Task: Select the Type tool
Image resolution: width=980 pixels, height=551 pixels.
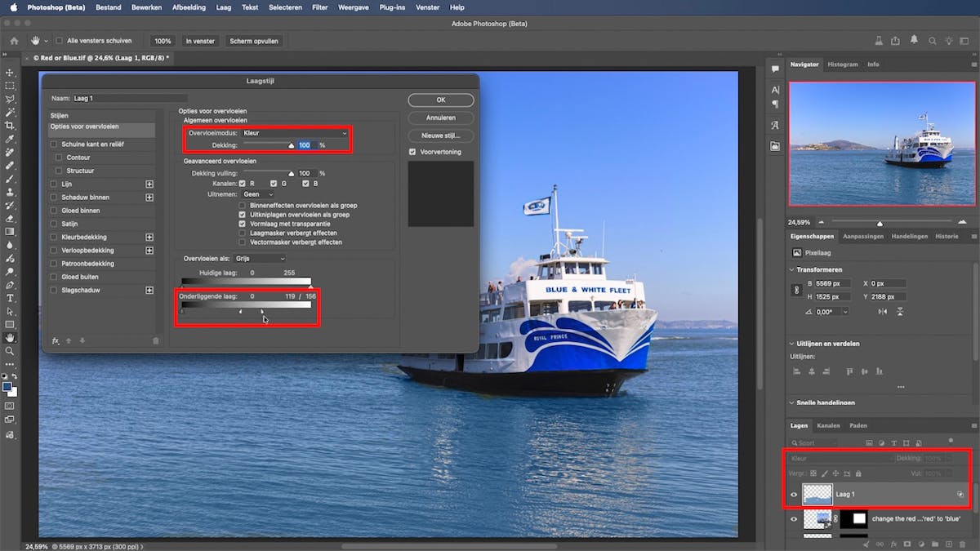Action: point(10,298)
